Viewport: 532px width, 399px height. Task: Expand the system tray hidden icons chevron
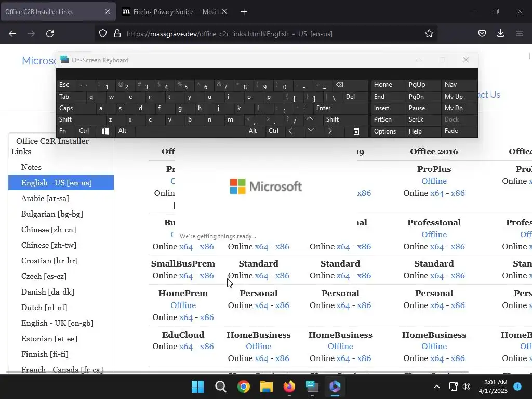(x=437, y=387)
